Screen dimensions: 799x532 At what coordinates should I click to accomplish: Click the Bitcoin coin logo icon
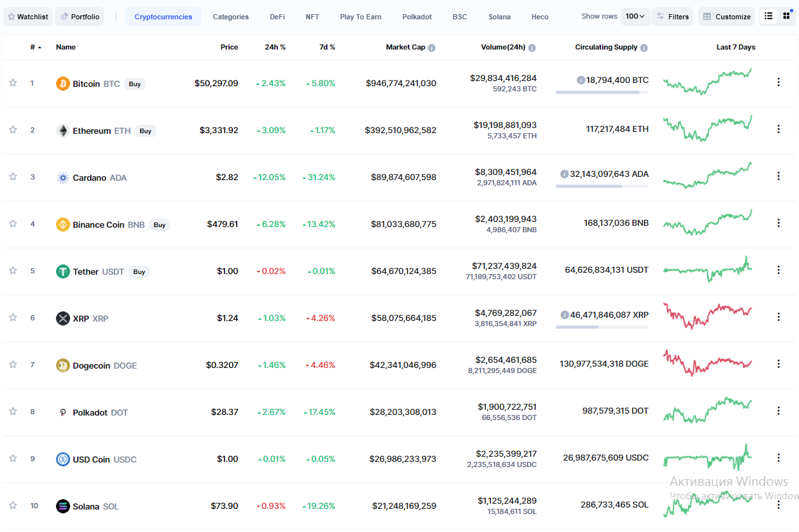pos(62,84)
